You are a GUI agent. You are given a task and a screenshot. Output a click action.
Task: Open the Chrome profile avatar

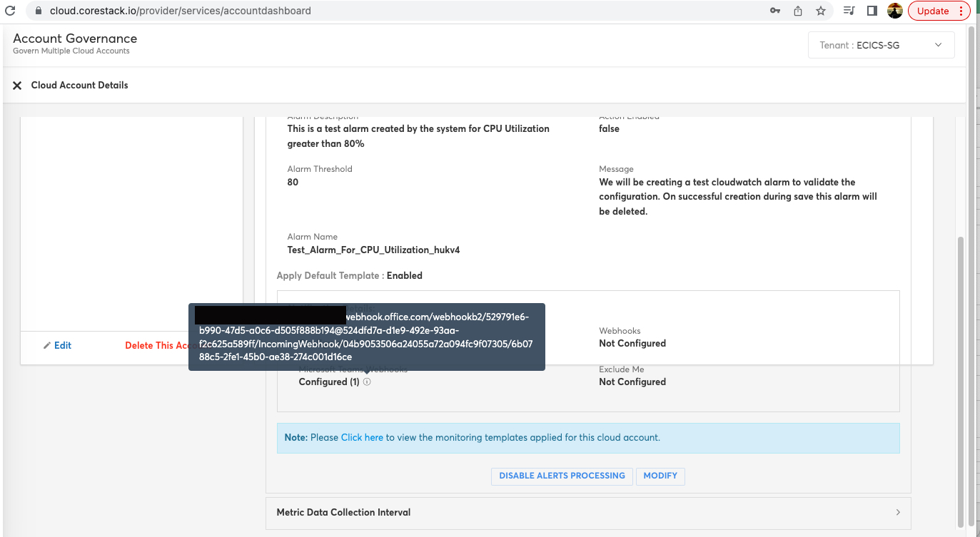tap(895, 11)
